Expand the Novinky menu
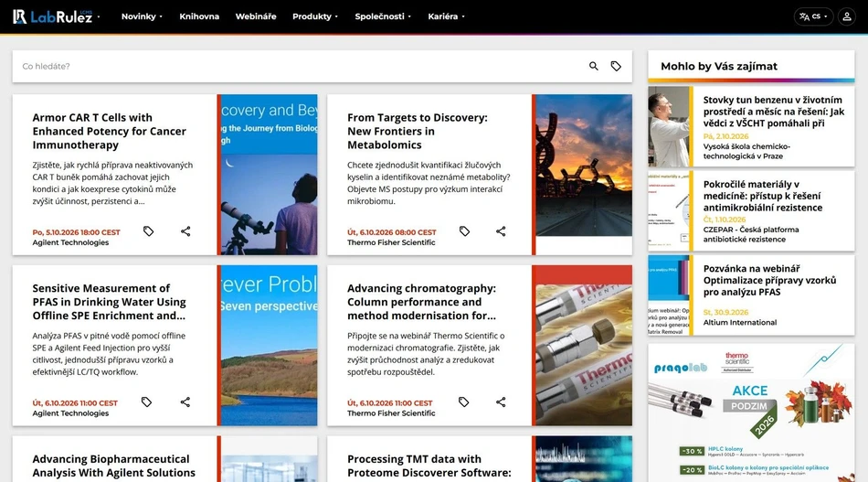 tap(142, 16)
